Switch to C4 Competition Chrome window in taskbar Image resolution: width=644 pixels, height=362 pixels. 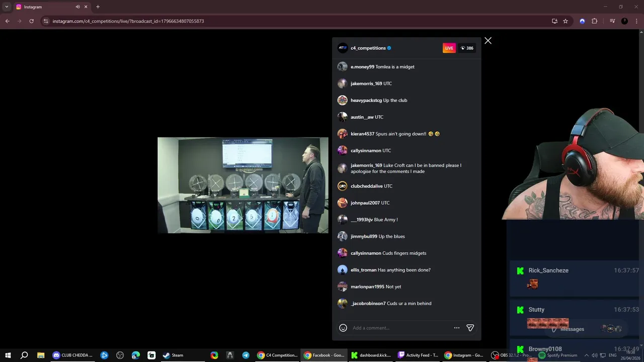(x=278, y=355)
